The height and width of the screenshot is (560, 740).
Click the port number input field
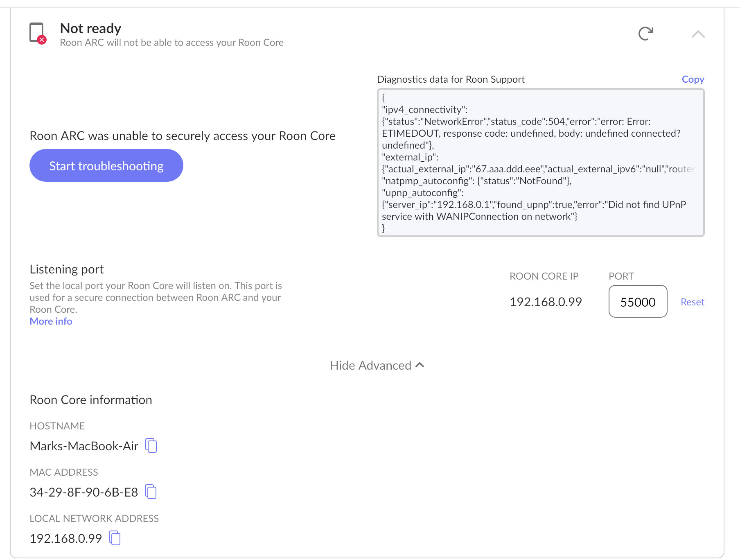638,302
